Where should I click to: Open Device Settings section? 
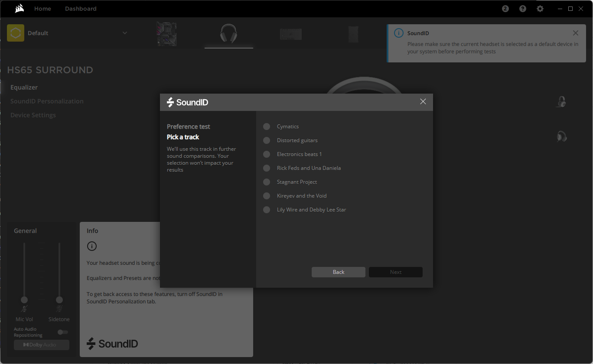33,115
